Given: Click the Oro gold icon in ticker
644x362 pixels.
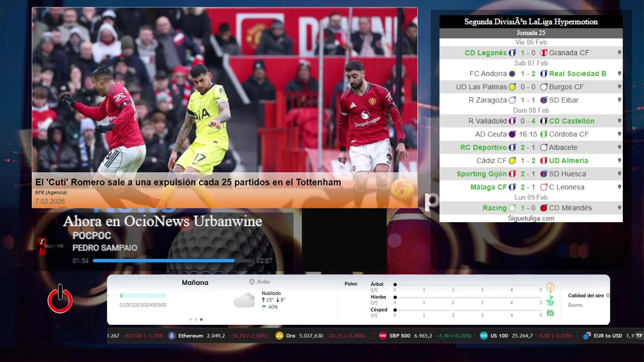Looking at the screenshot, I should pyautogui.click(x=280, y=336).
